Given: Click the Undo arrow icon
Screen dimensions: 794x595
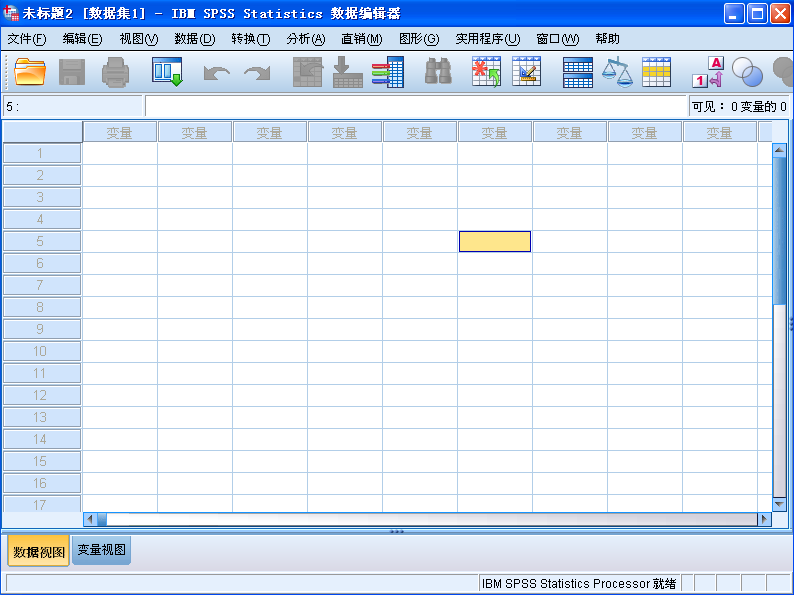Looking at the screenshot, I should (x=216, y=73).
